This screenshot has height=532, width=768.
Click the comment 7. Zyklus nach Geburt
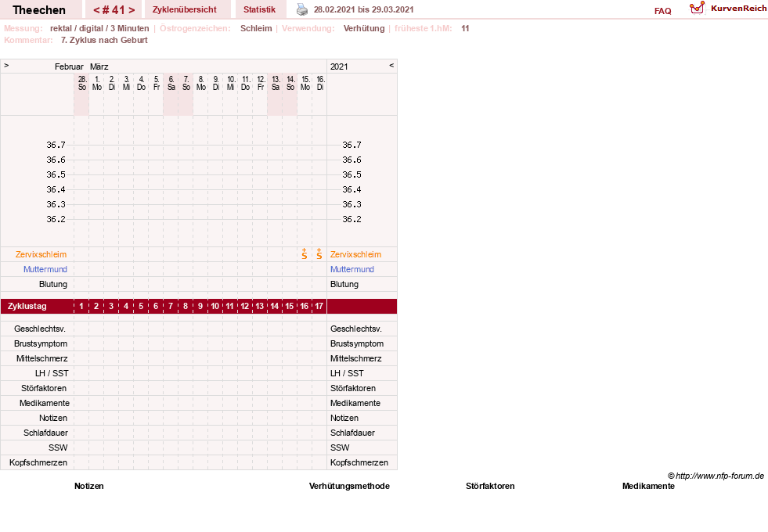(x=104, y=40)
